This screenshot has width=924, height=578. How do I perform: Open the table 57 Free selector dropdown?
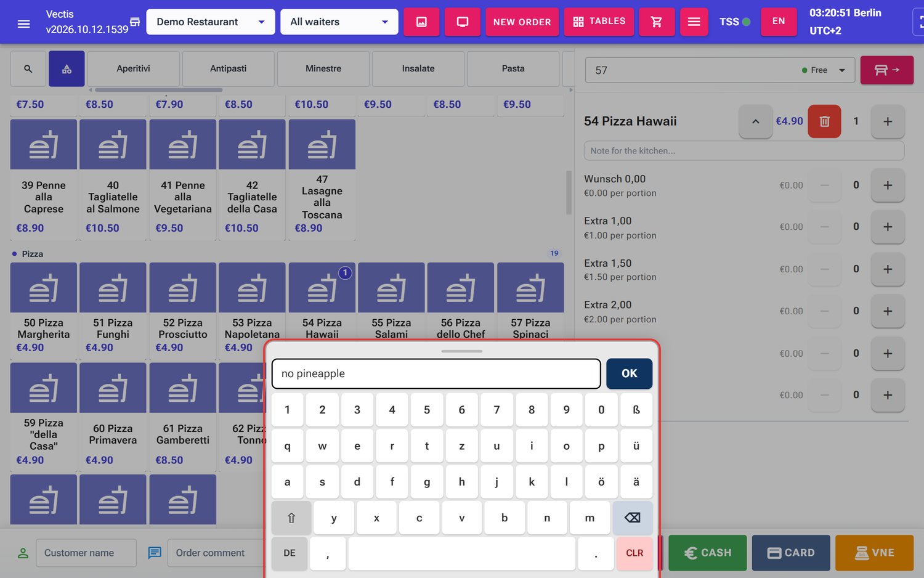tap(719, 70)
